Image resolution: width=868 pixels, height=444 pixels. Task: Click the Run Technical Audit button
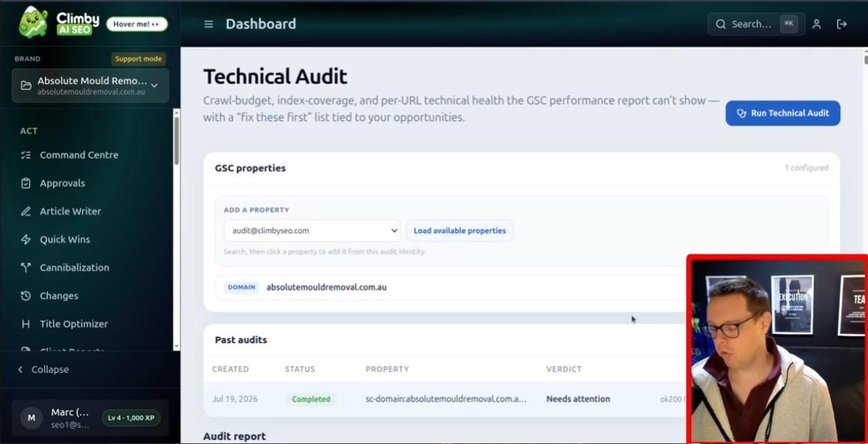[x=782, y=113]
